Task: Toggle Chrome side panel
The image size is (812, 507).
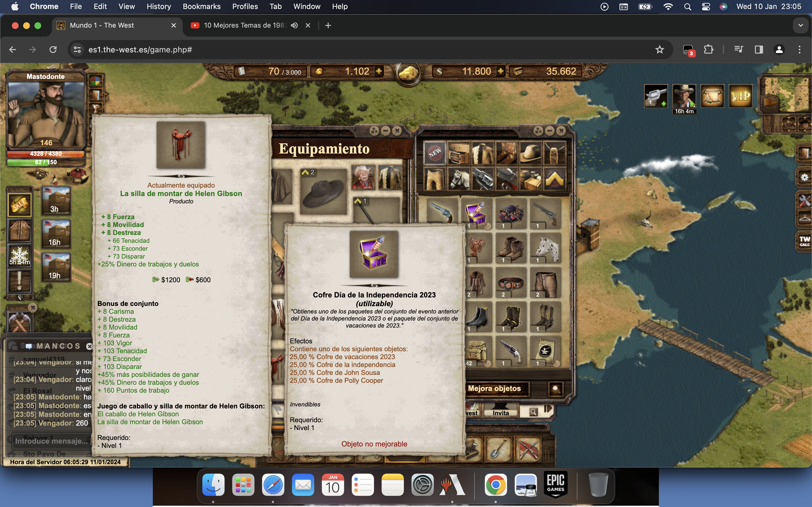Action: point(759,50)
